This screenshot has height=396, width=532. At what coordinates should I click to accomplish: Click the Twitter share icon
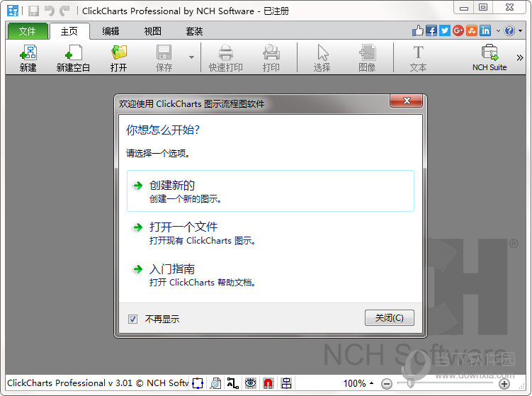click(x=445, y=30)
